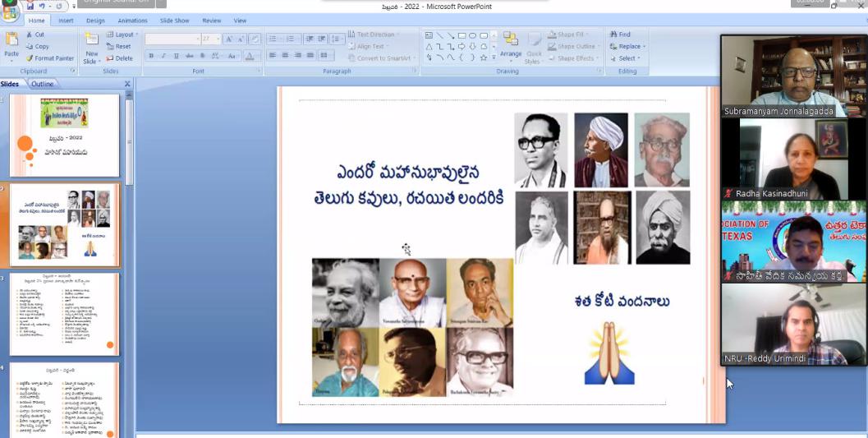Open the Review ribbon tab

(x=212, y=21)
